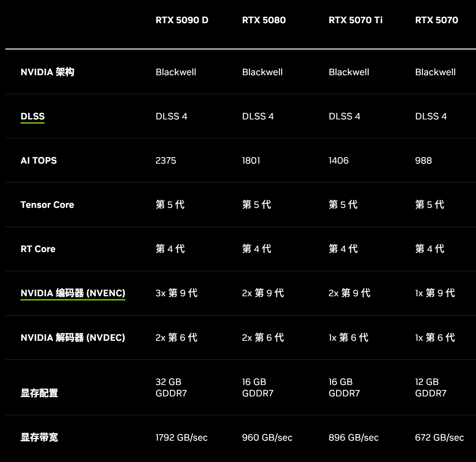
Task: Click the RT Core row label
Action: click(x=38, y=249)
